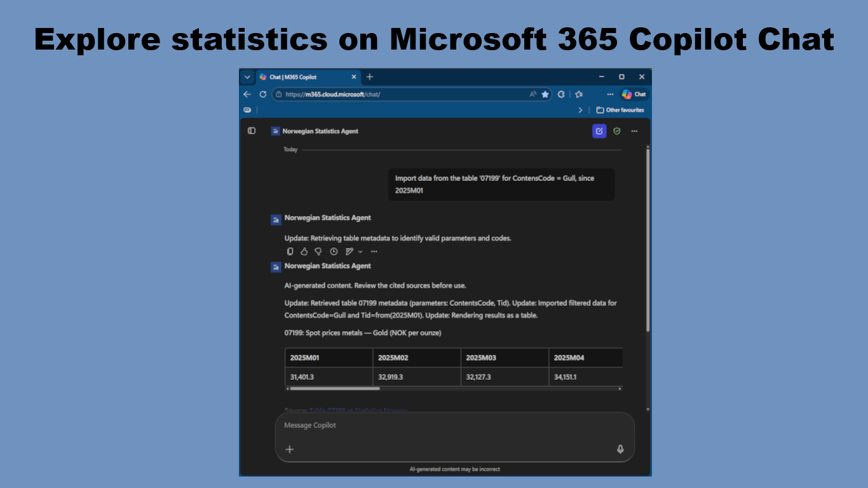Go back to the previous page
The image size is (868, 488).
coord(247,94)
